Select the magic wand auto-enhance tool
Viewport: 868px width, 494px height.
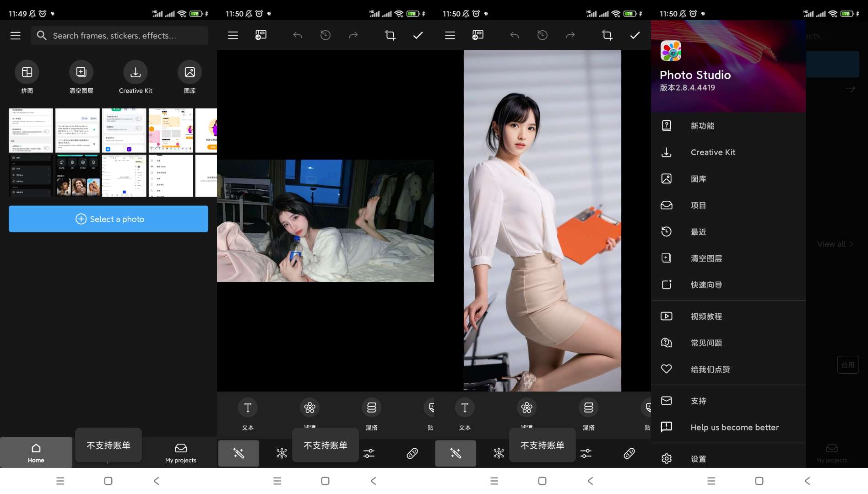239,453
